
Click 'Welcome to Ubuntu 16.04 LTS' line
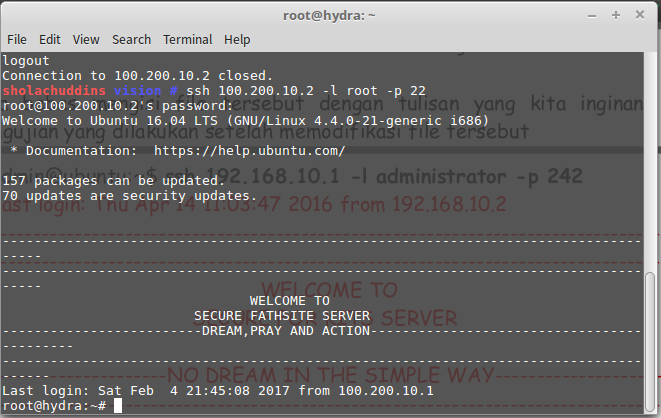point(245,121)
